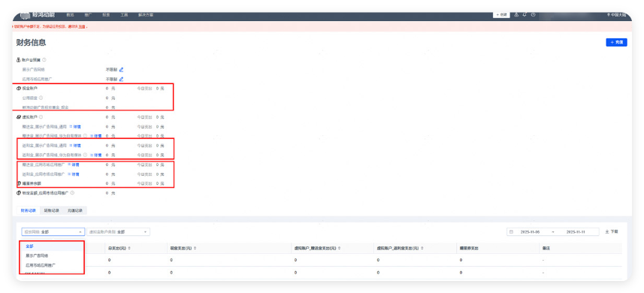644x293 pixels.
Task: Edit the daily budget for 应用市场应用推广
Action: click(121, 79)
